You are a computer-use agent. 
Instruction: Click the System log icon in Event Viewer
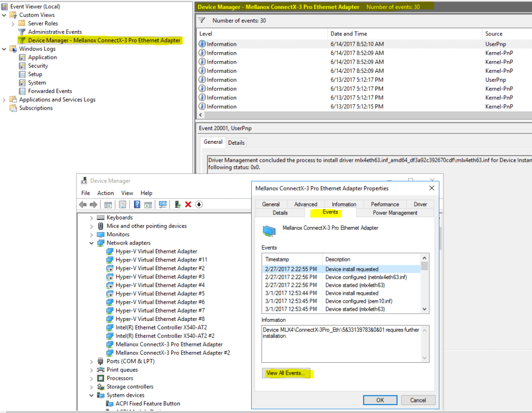click(22, 83)
